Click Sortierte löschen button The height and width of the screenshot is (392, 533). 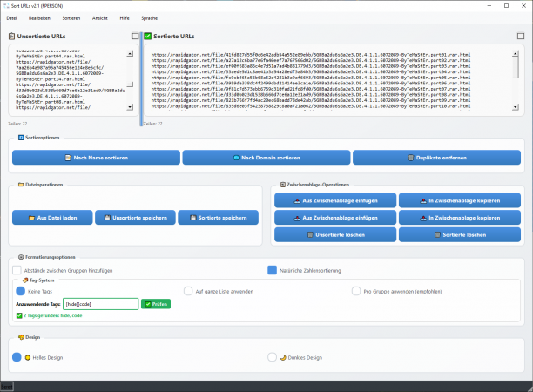click(460, 234)
